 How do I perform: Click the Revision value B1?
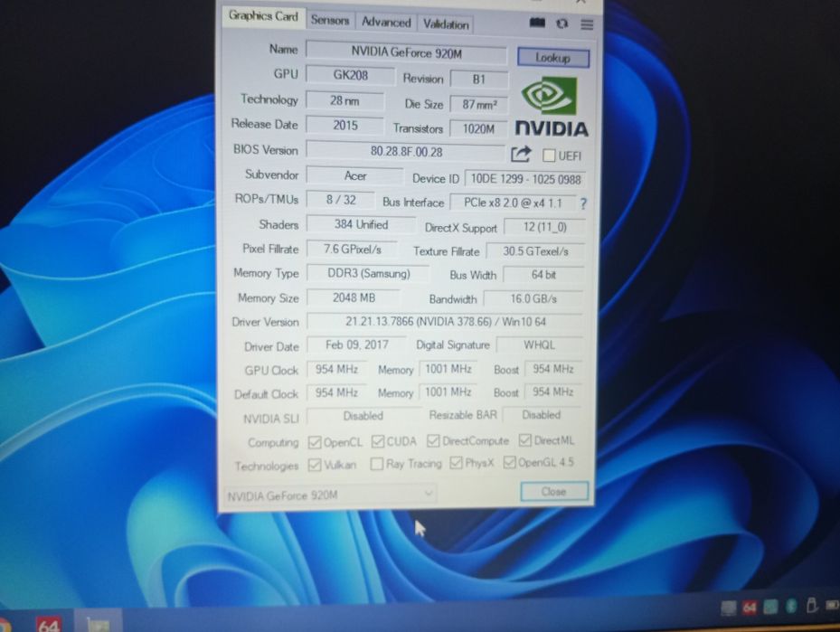pyautogui.click(x=478, y=80)
